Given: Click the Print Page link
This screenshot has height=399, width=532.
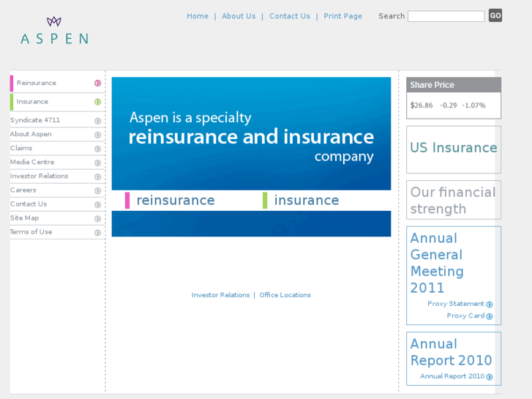Looking at the screenshot, I should 342,16.
